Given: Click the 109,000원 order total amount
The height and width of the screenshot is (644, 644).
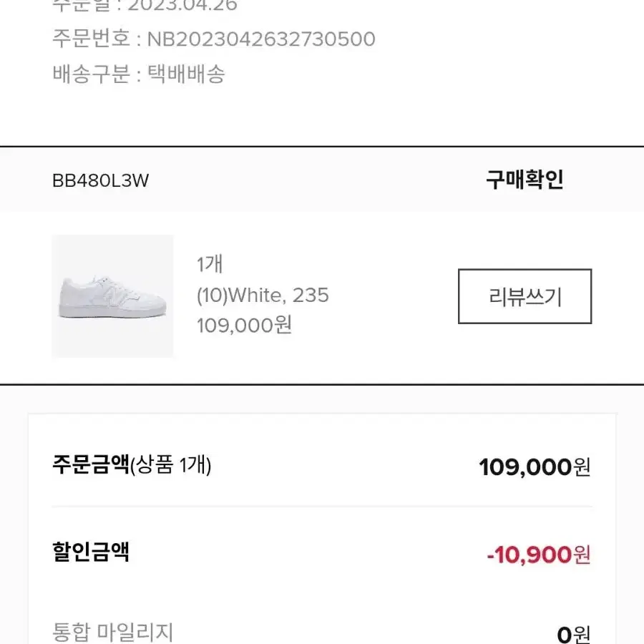Looking at the screenshot, I should (x=535, y=467).
